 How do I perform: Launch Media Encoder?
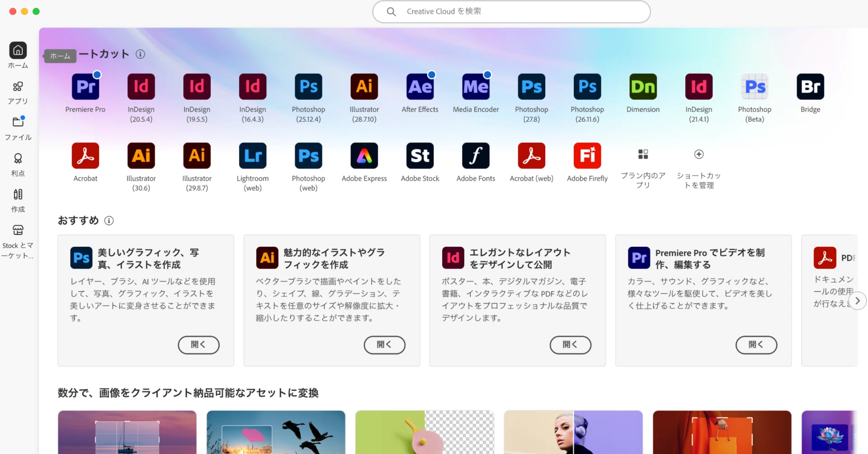pos(476,86)
